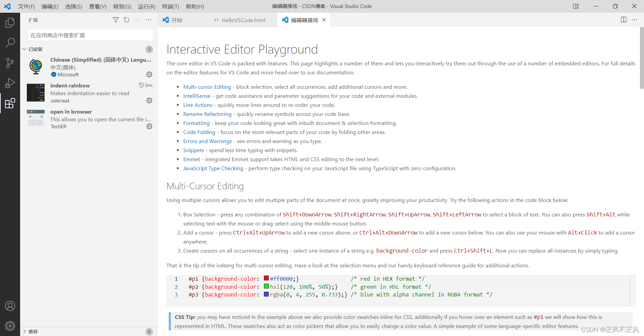Open manage gear for Chinese Language Pack
Screen dimensions: 644x336
pyautogui.click(x=149, y=74)
